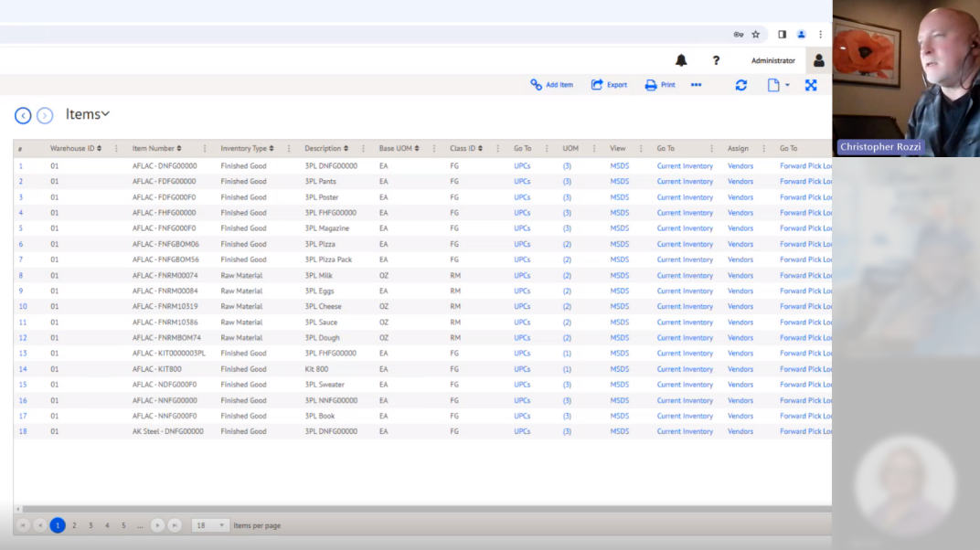Viewport: 980px width, 550px height.
Task: Open View column options menu
Action: [x=641, y=149]
